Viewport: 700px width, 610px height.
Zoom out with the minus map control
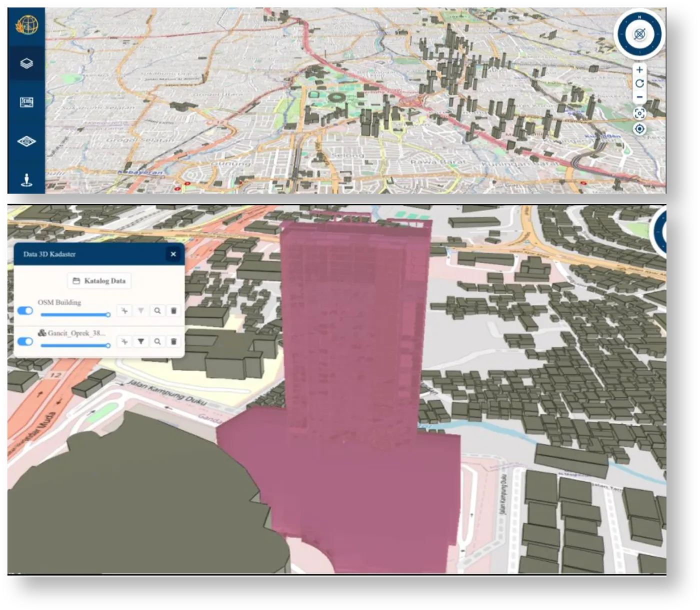[x=639, y=97]
